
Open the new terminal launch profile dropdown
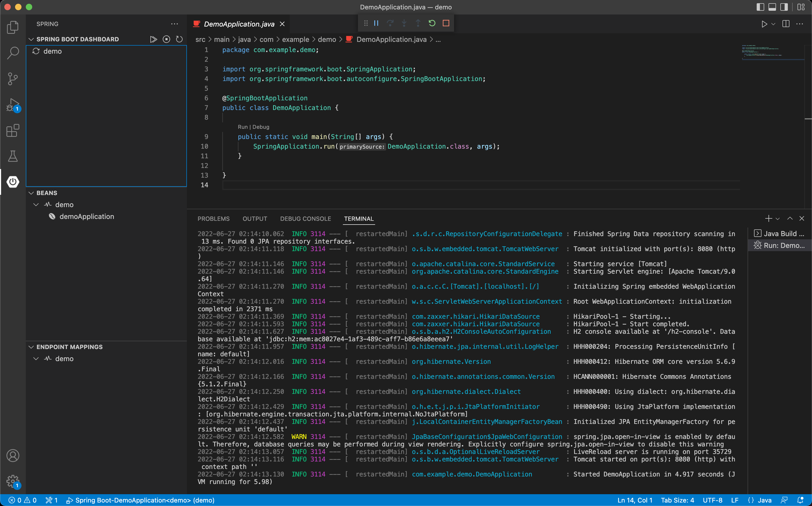pos(778,219)
